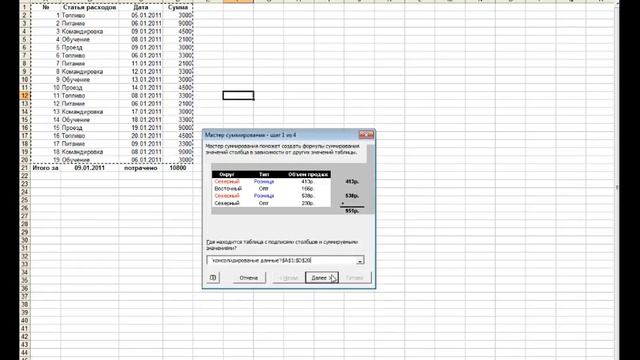Select row header 30
This screenshot has width=640, height=360.
[x=25, y=240]
